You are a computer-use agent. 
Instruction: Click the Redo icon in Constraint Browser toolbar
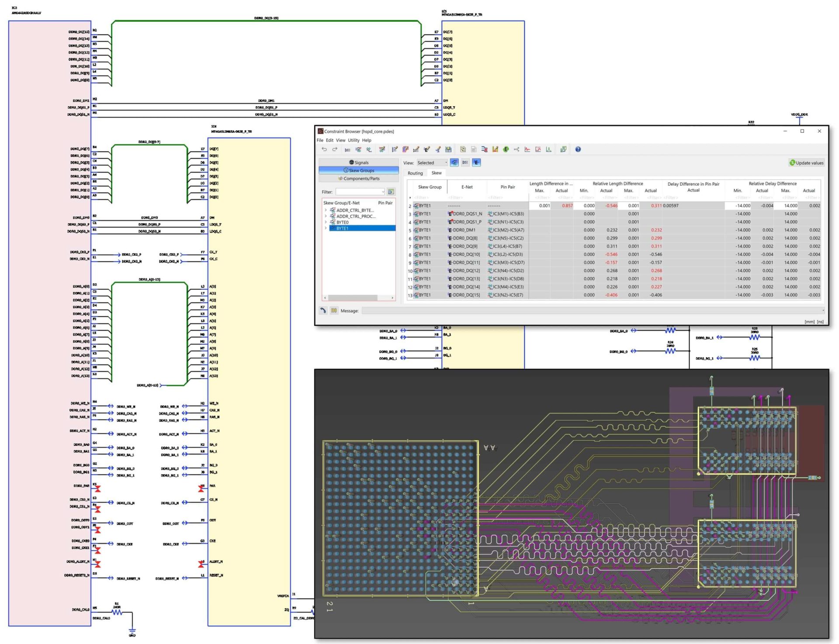[335, 149]
